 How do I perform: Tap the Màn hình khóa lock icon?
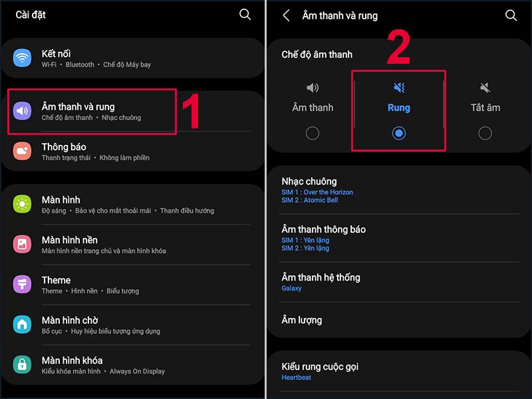(x=23, y=364)
